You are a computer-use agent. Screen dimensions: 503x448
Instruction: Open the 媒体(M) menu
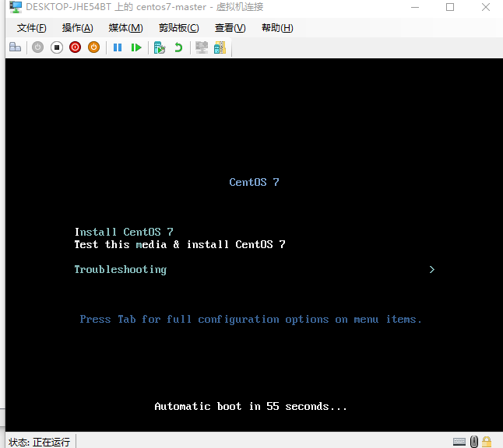point(125,28)
